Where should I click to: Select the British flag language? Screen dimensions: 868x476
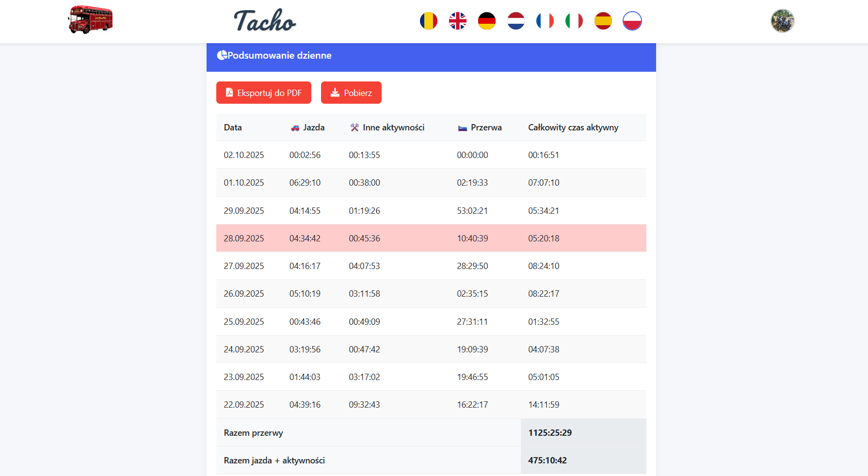click(x=458, y=21)
